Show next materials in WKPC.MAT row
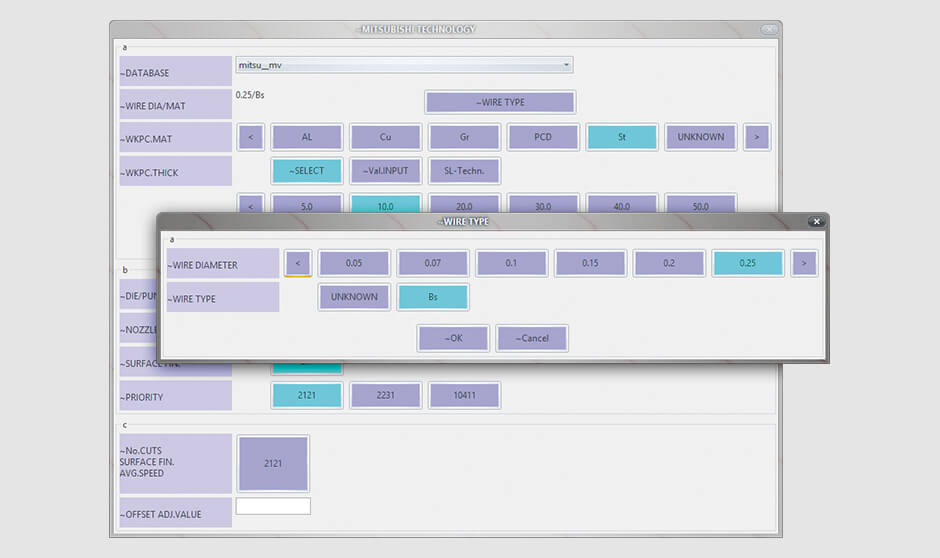Image resolution: width=940 pixels, height=558 pixels. pos(757,137)
